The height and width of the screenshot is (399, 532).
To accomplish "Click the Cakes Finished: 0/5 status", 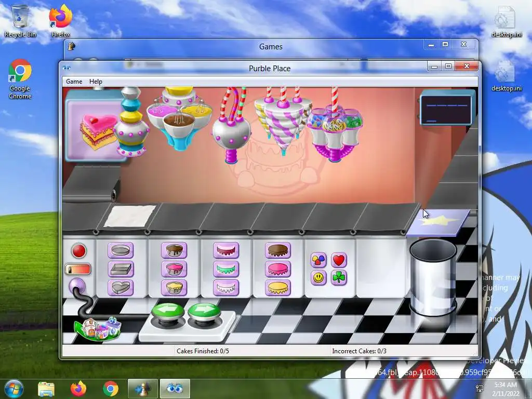I will coord(203,351).
